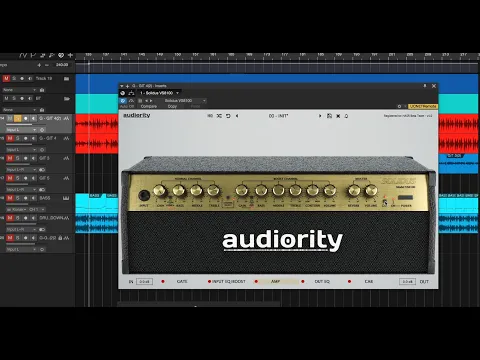Delete the preset with the X icon
Screen dimensions: 480x360
point(338,116)
